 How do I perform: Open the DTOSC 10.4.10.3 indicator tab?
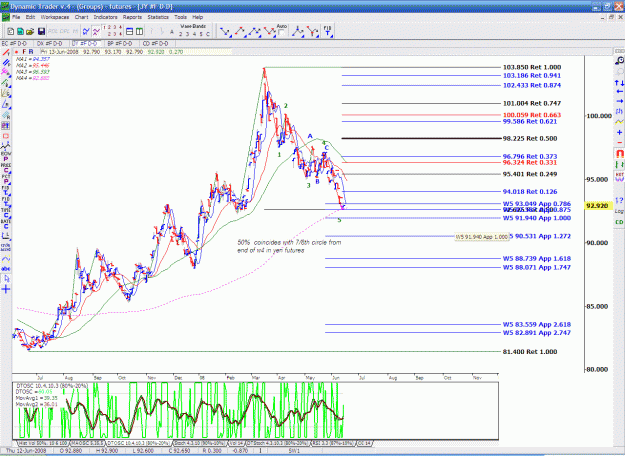[139, 443]
